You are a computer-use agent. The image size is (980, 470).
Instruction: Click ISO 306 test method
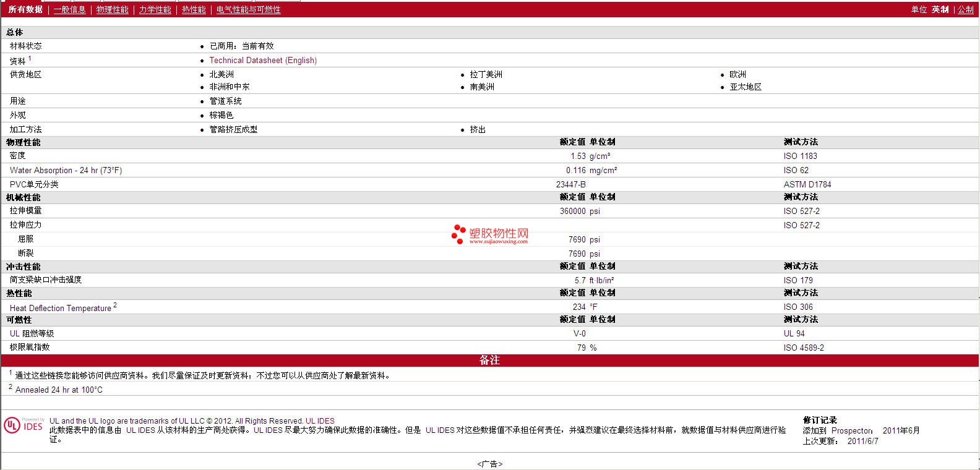point(798,307)
